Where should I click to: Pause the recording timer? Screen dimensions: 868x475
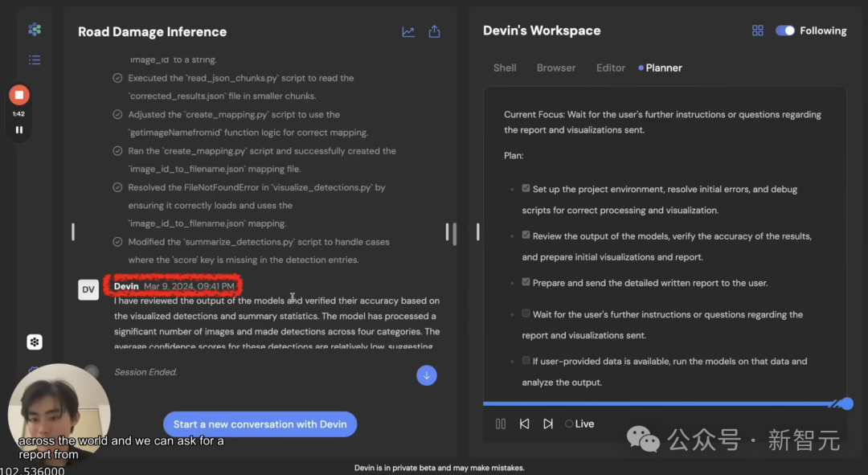pyautogui.click(x=18, y=129)
